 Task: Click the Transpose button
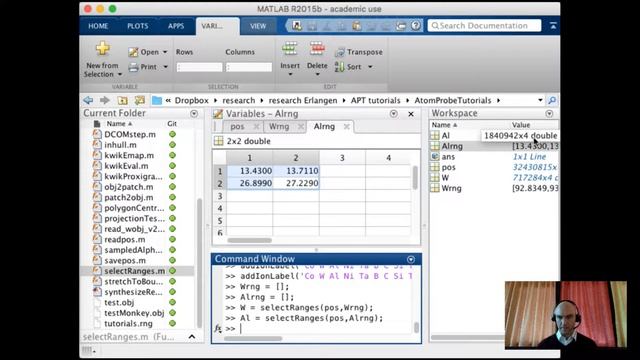359,52
